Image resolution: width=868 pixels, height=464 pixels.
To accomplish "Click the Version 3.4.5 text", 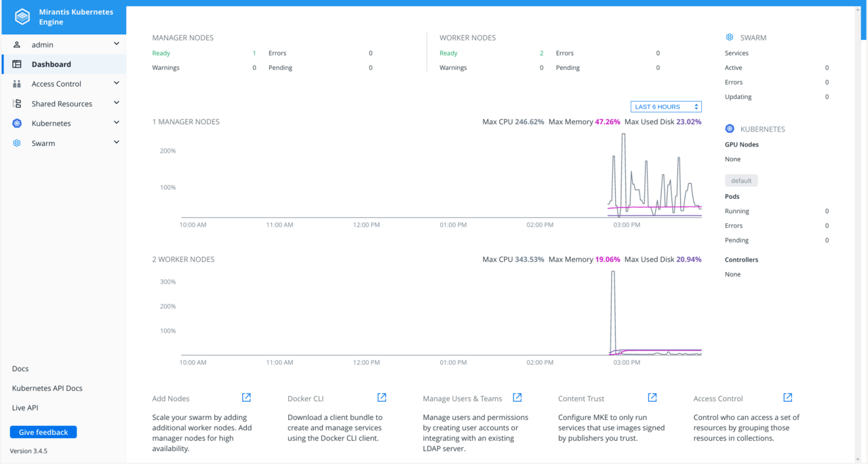I will (x=28, y=451).
